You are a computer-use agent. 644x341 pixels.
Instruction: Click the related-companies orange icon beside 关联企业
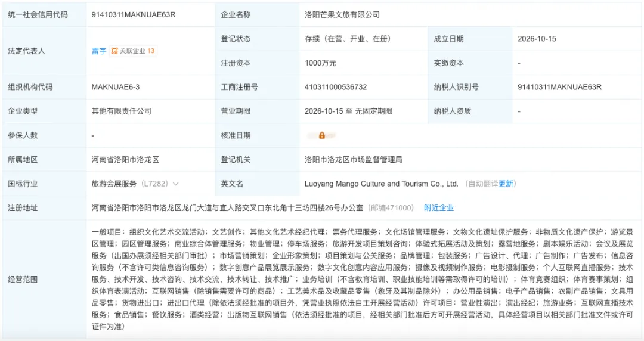pyautogui.click(x=114, y=51)
